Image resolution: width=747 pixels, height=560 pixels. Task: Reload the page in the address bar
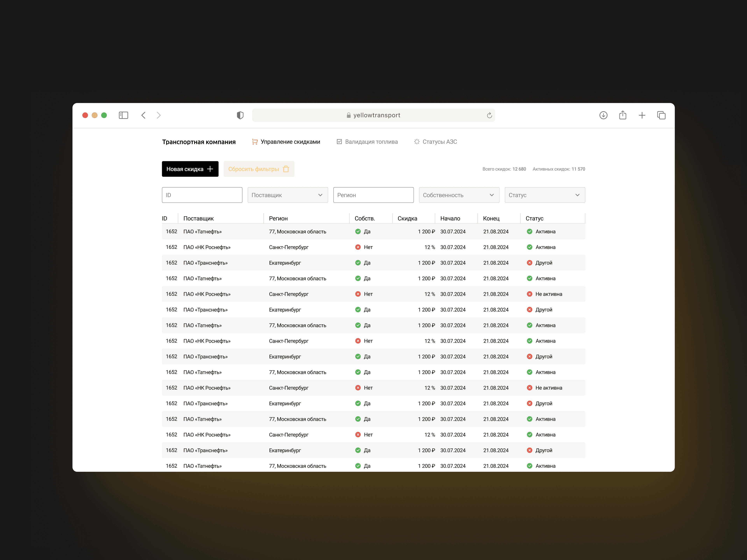[x=489, y=115]
